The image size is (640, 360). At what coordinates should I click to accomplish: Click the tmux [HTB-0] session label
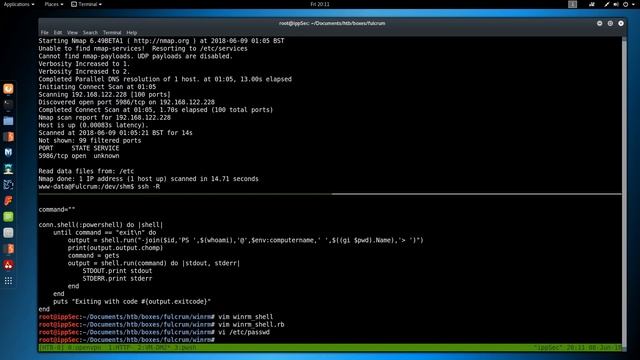click(x=51, y=348)
